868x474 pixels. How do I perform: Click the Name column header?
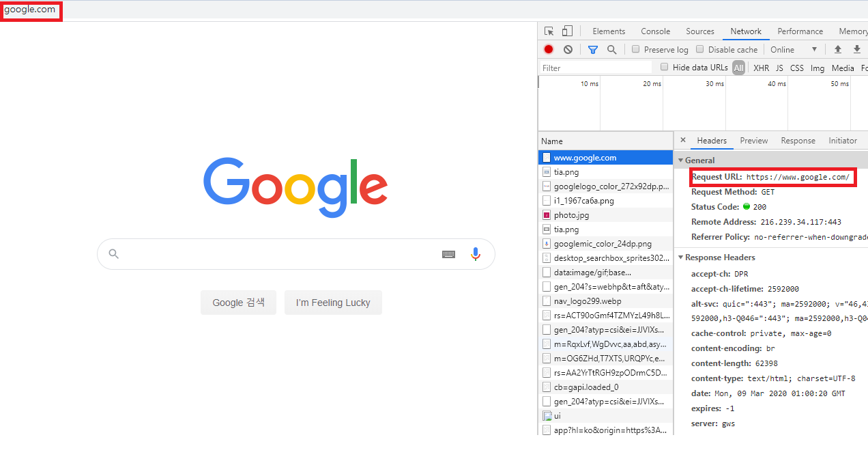[605, 141]
